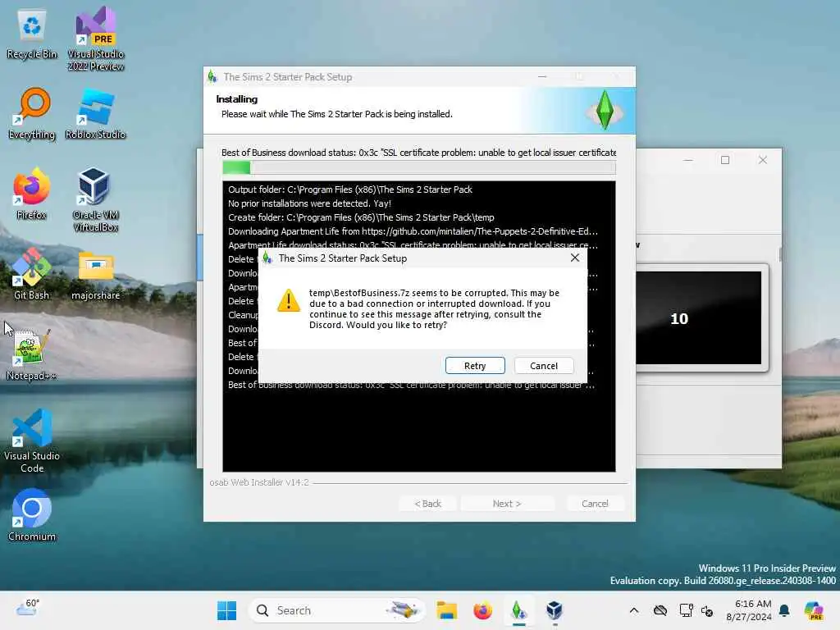Click the yellow warning triangle icon

coord(288,300)
